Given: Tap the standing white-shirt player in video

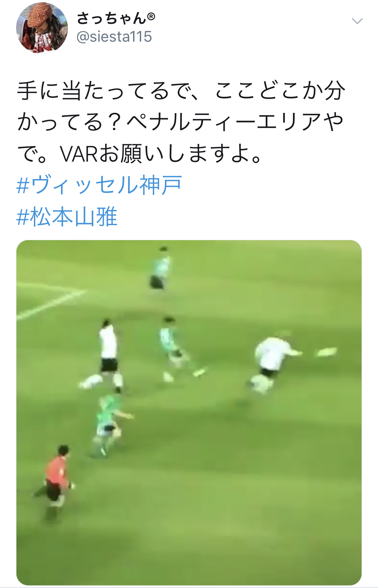Looking at the screenshot, I should (x=109, y=354).
